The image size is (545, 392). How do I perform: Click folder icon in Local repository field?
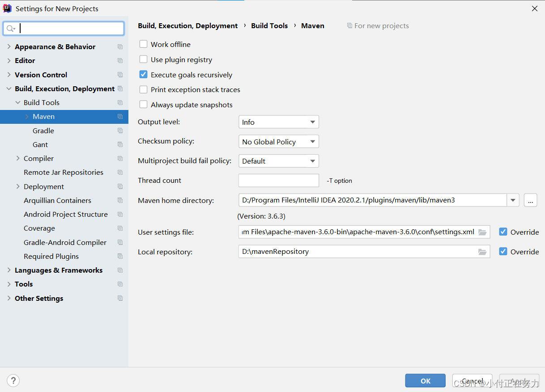click(482, 252)
